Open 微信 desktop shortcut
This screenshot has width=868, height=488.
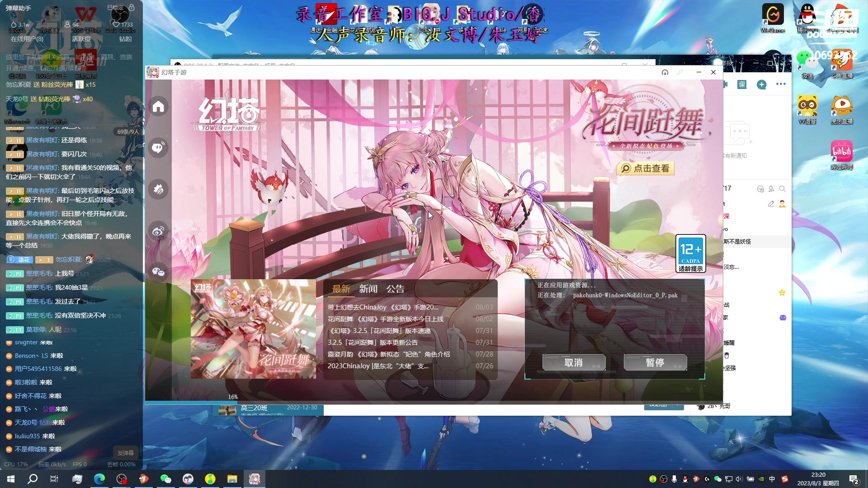[x=807, y=64]
